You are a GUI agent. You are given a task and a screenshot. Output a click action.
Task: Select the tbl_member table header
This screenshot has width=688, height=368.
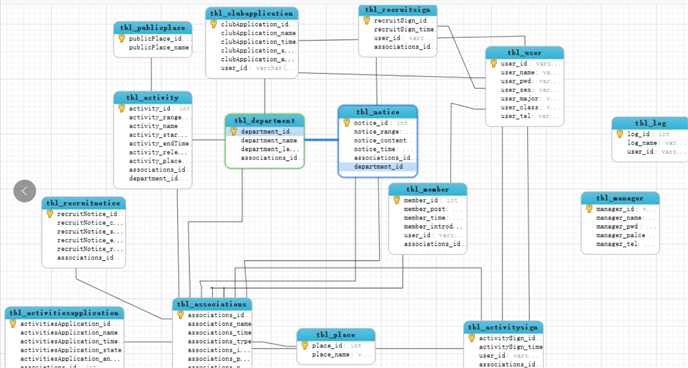[428, 189]
